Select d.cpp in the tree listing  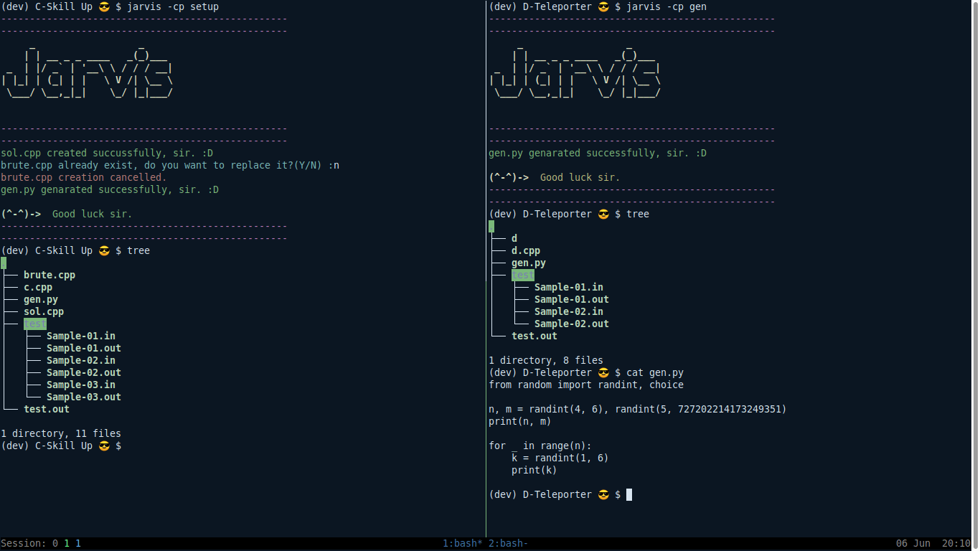pyautogui.click(x=526, y=250)
